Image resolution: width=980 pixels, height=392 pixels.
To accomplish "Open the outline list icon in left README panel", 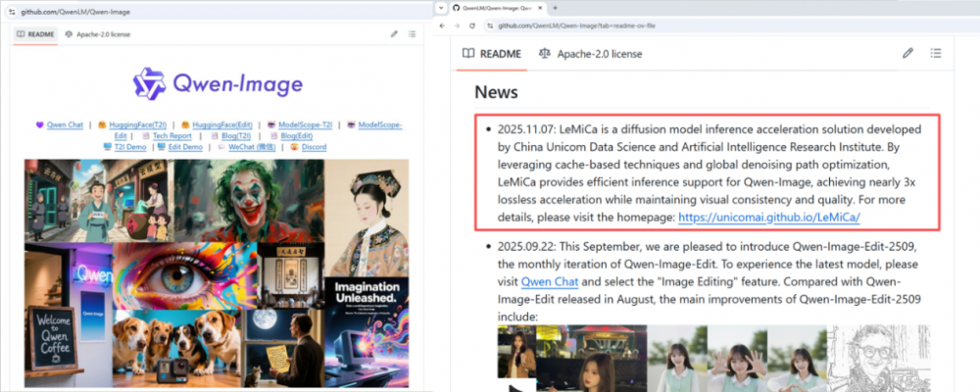I will click(x=412, y=34).
